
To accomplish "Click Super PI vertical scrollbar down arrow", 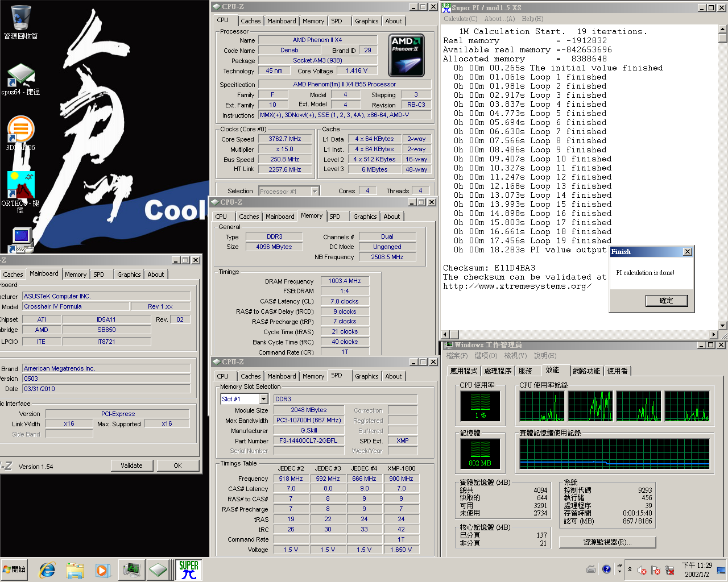I will [x=722, y=326].
